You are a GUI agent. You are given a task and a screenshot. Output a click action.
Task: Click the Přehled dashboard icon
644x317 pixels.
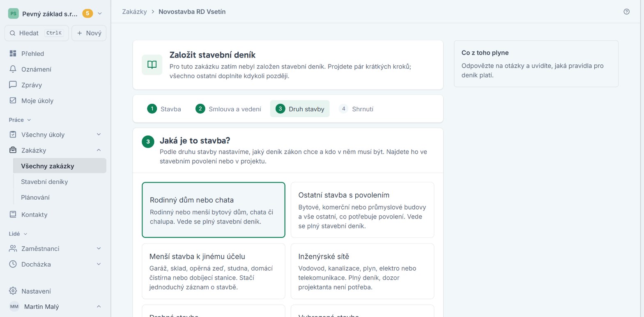13,53
